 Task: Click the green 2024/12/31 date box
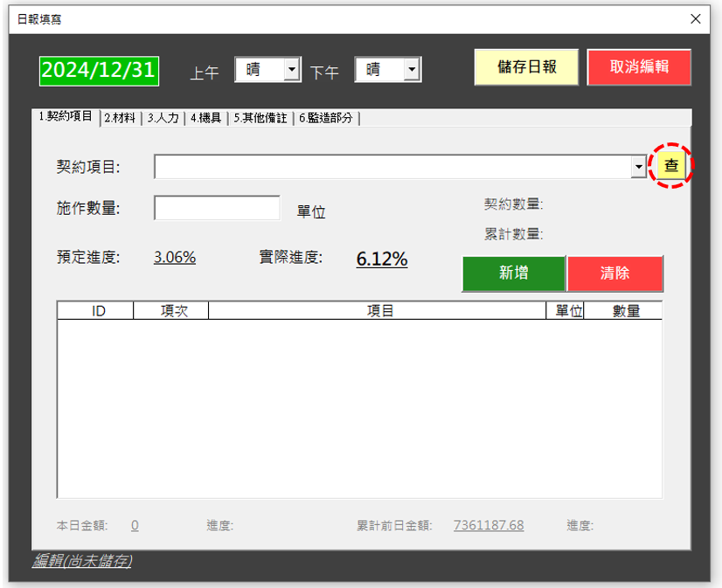[99, 71]
